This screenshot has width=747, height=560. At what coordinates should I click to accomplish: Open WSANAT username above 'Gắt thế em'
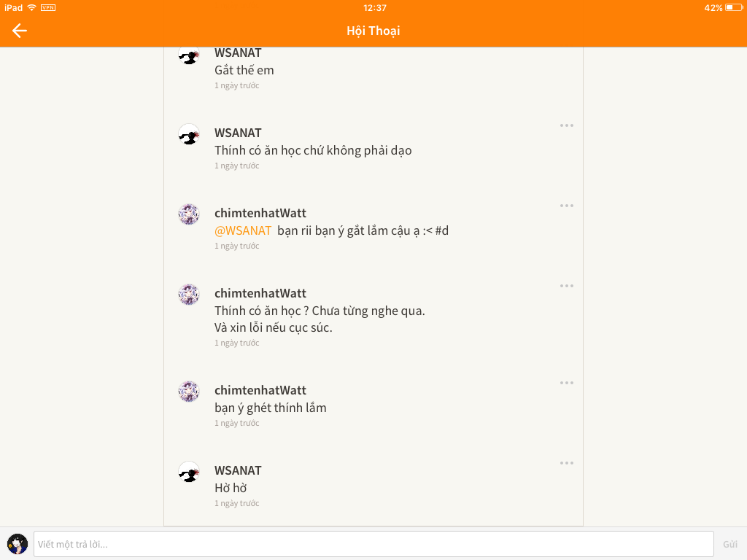coord(238,52)
